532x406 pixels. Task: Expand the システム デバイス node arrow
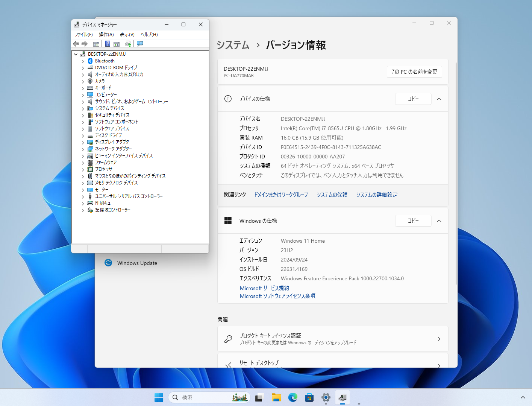tap(83, 108)
